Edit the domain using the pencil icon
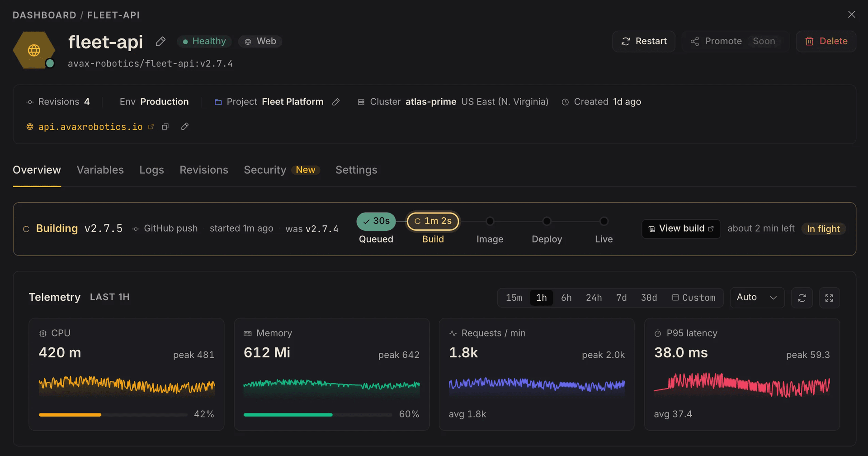 185,127
